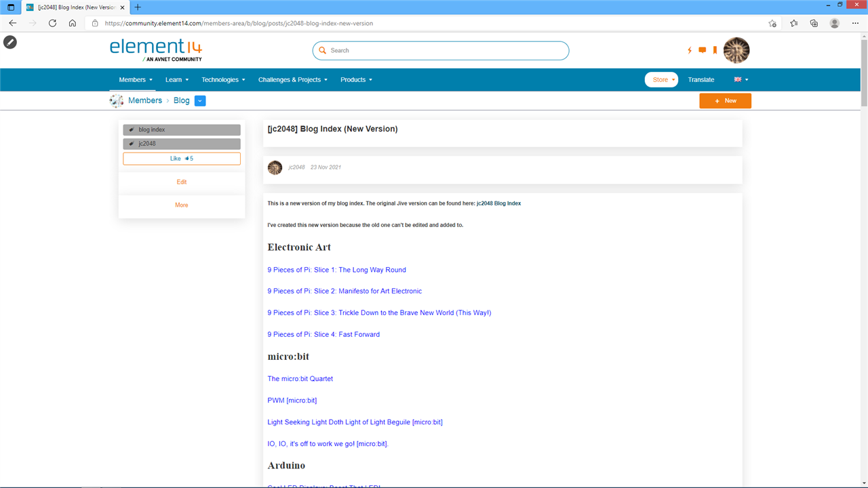Open the browser Settings and more menu
The height and width of the screenshot is (488, 868).
(855, 23)
